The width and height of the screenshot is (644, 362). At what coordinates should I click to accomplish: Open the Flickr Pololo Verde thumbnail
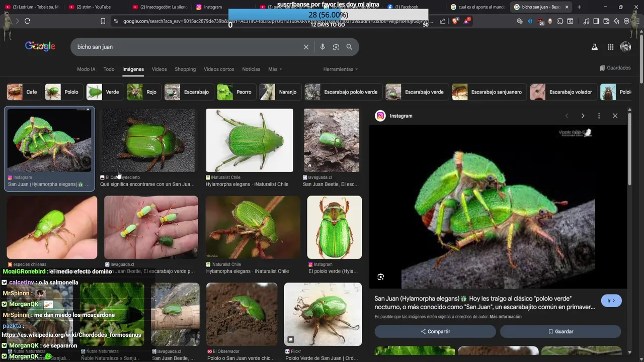point(323,314)
